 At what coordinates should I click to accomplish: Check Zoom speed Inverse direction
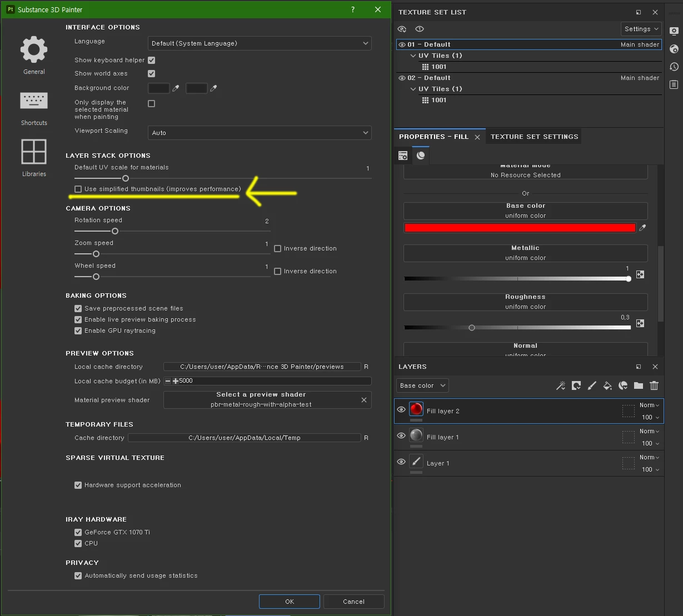(277, 248)
